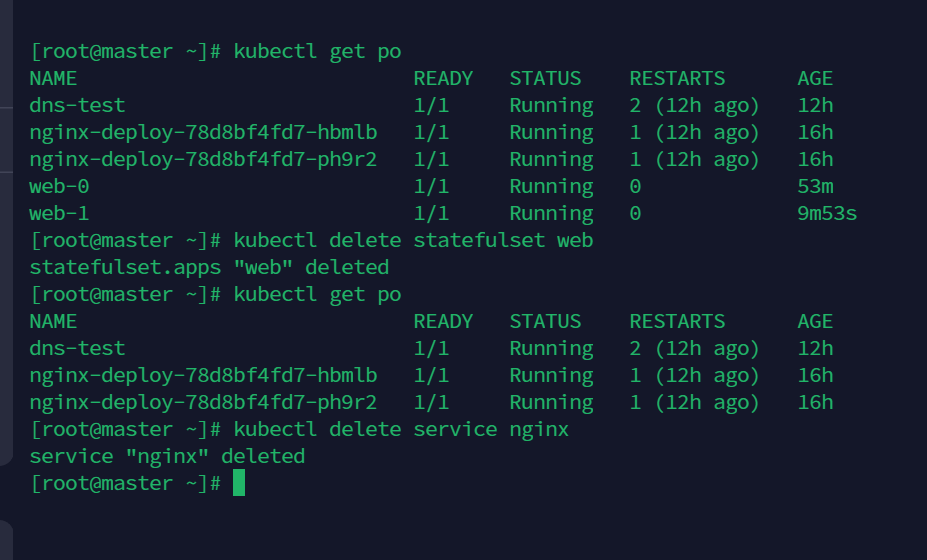Image resolution: width=927 pixels, height=560 pixels.
Task: Click the service "nginx" deleted output line
Action: coord(167,456)
